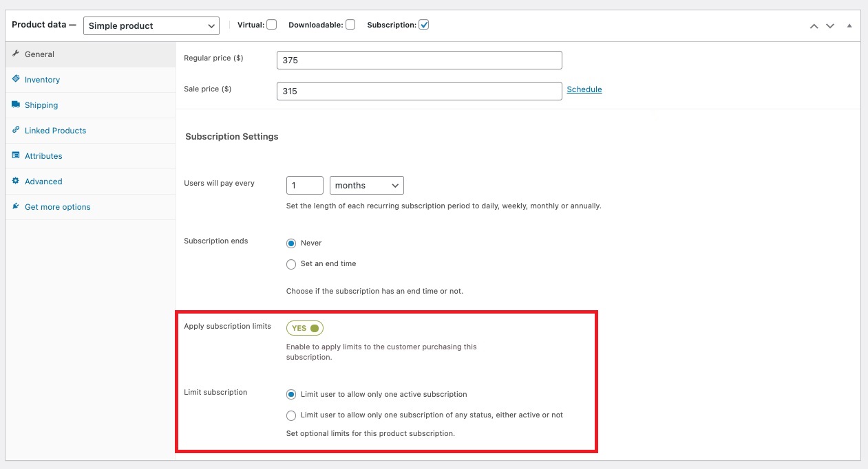Enable the Virtual checkbox
The width and height of the screenshot is (868, 469).
click(x=272, y=25)
